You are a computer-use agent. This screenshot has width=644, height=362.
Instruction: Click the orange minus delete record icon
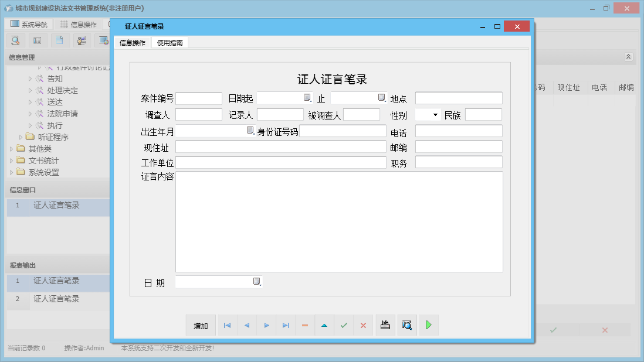click(305, 325)
